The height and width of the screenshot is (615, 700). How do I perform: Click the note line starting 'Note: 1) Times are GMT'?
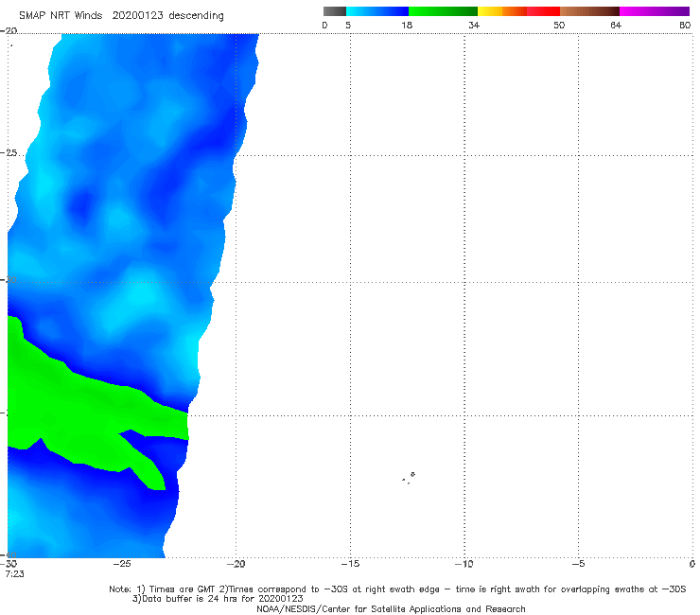pyautogui.click(x=397, y=589)
